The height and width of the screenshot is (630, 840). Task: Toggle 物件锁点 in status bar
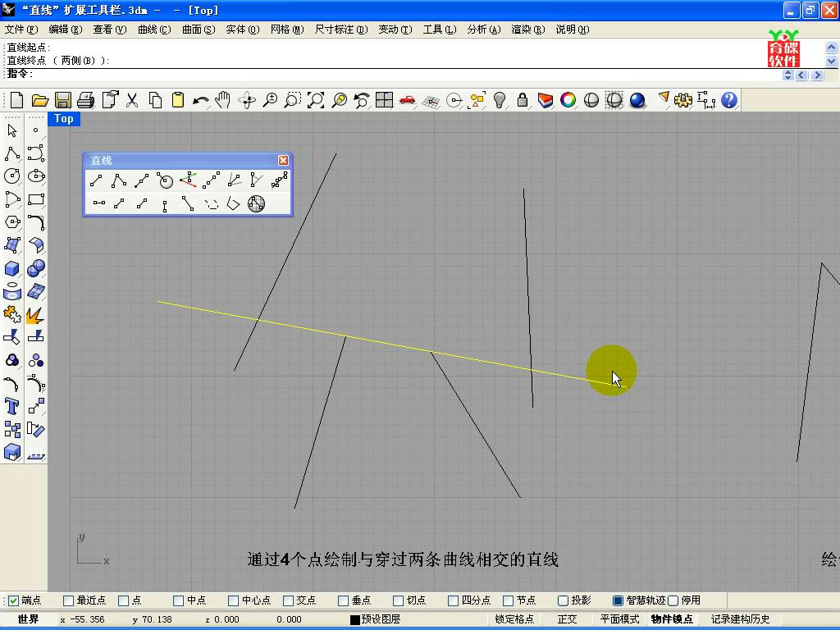[x=672, y=619]
